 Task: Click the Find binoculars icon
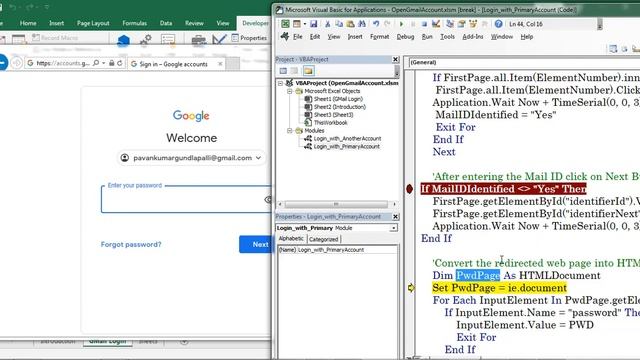pyautogui.click(x=362, y=24)
